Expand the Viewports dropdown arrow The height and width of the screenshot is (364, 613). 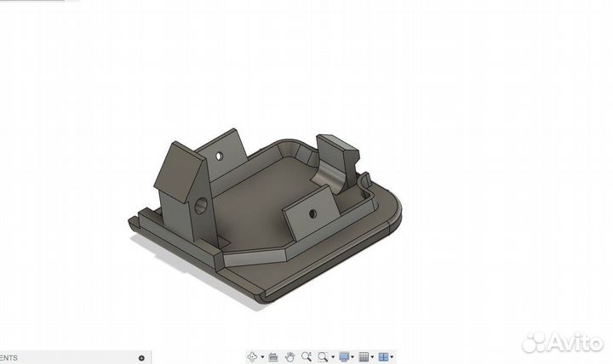pyautogui.click(x=393, y=357)
